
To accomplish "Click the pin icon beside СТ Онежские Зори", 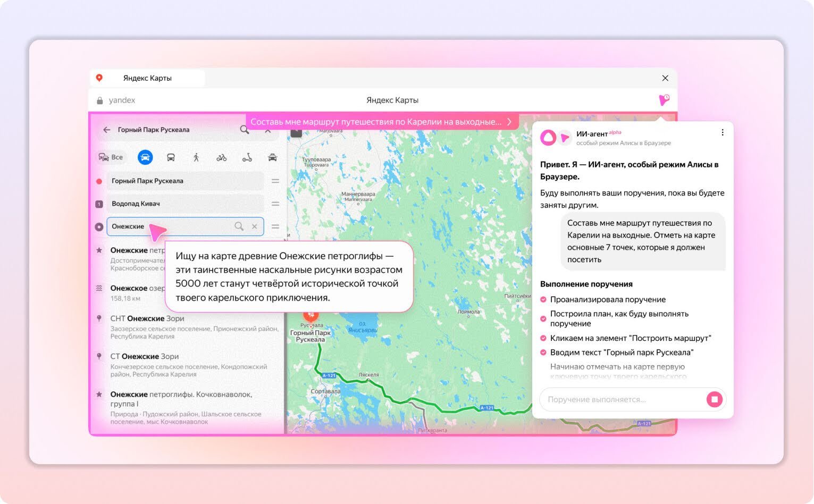I will [99, 356].
